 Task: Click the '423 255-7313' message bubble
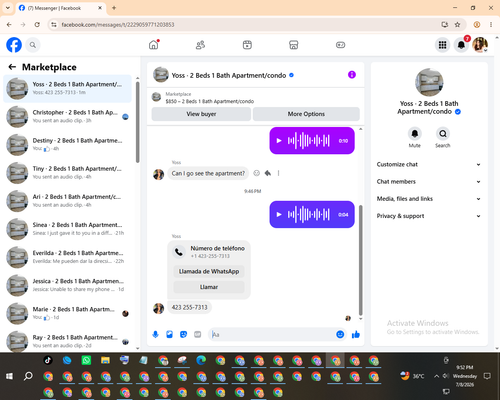(x=189, y=307)
